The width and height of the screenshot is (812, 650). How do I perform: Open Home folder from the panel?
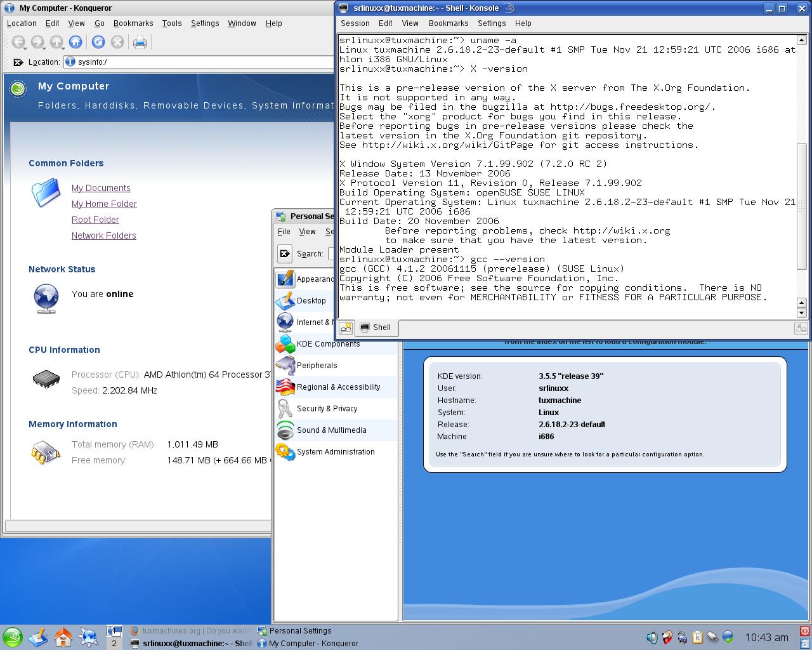tap(63, 637)
